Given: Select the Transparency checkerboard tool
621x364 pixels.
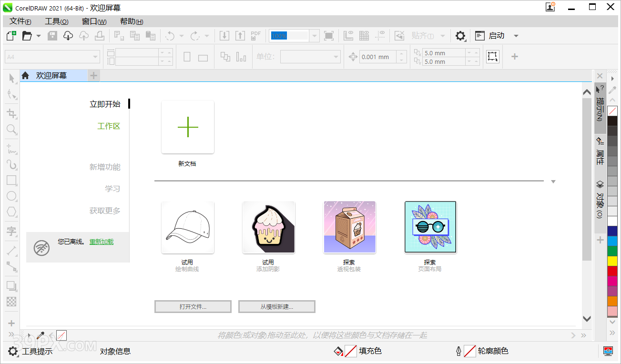Looking at the screenshot, I should pyautogui.click(x=12, y=302).
